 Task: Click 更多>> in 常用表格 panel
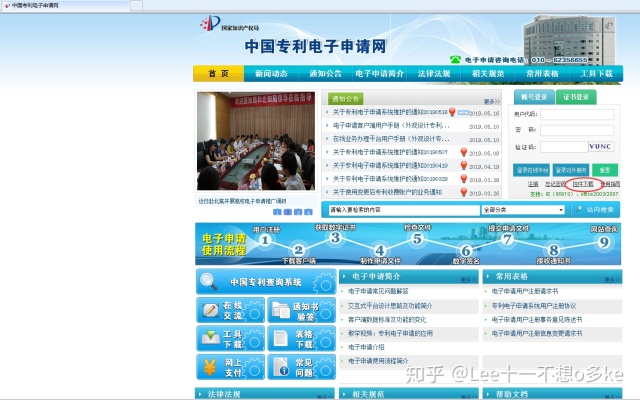click(613, 280)
